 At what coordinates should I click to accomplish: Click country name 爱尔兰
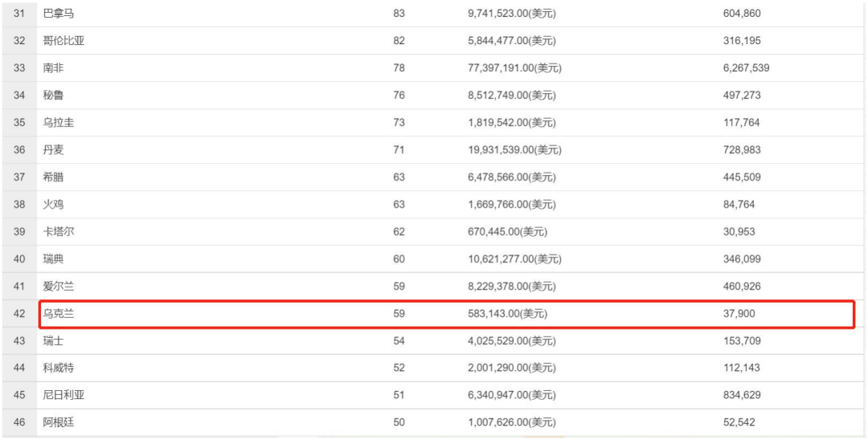click(x=59, y=287)
